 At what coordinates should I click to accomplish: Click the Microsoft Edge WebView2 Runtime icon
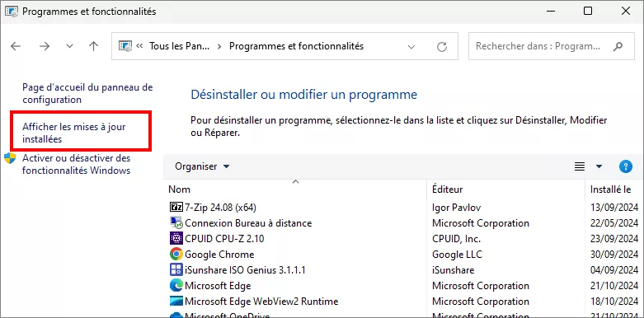pyautogui.click(x=176, y=301)
